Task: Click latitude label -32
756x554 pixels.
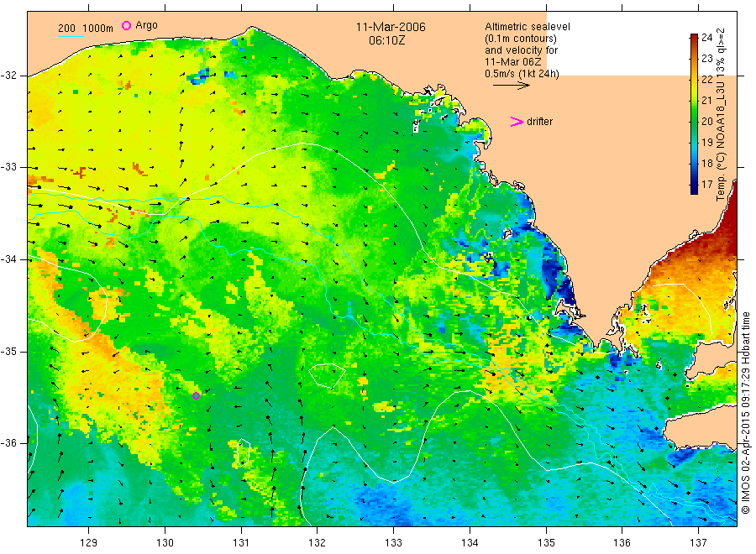Action: 8,76
